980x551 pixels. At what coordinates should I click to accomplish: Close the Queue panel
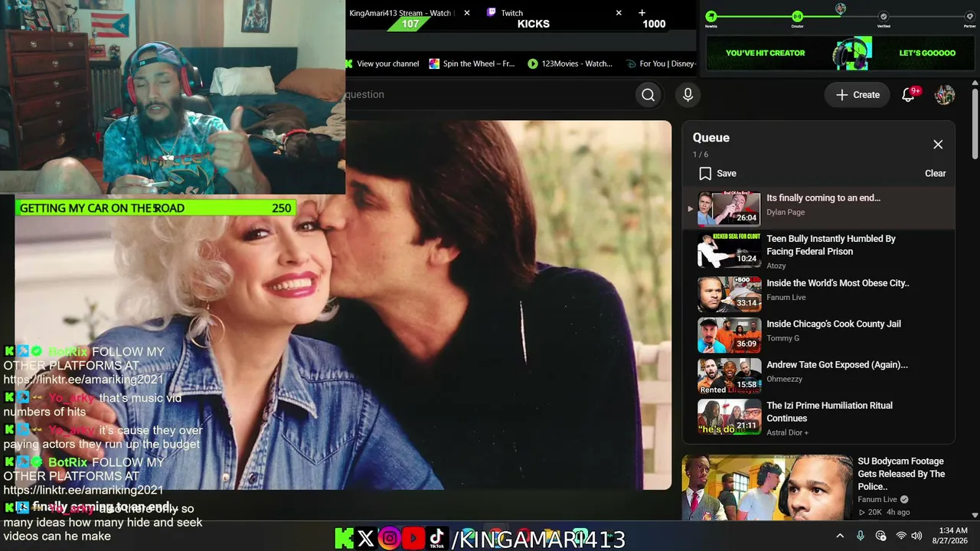[x=938, y=145]
